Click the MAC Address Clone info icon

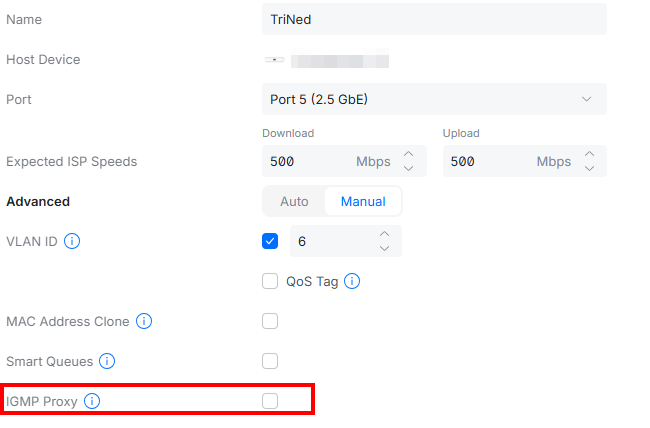point(144,322)
